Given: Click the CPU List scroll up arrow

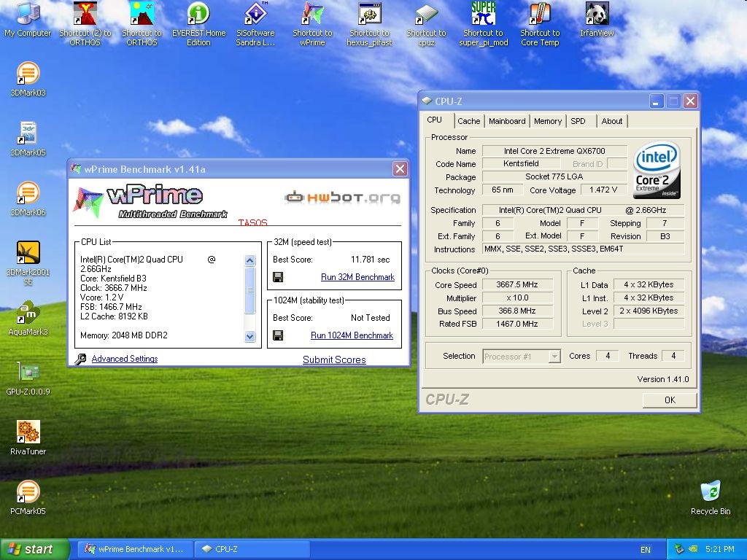Looking at the screenshot, I should click(x=250, y=260).
